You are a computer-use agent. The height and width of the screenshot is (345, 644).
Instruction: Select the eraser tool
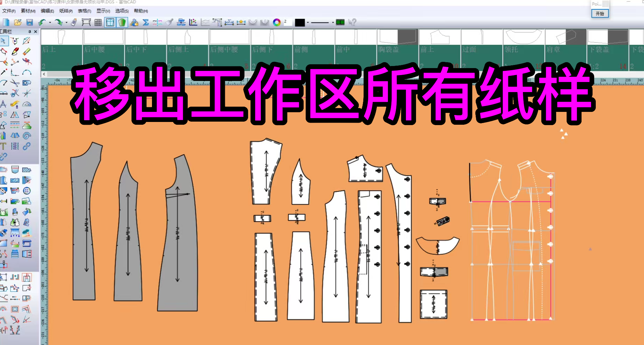pyautogui.click(x=27, y=52)
